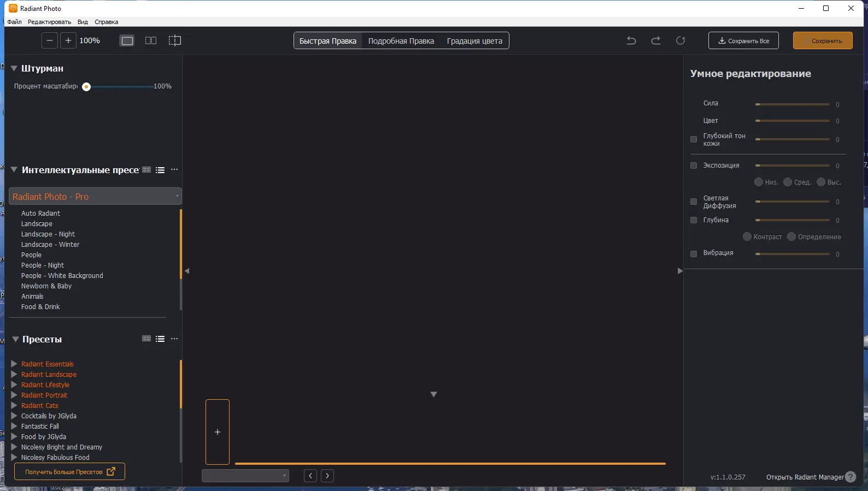The width and height of the screenshot is (868, 491).
Task: Collapse the right panel with arrow
Action: click(x=680, y=271)
